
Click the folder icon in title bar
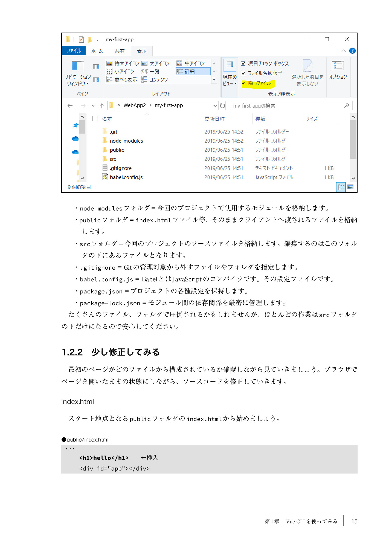click(x=68, y=39)
